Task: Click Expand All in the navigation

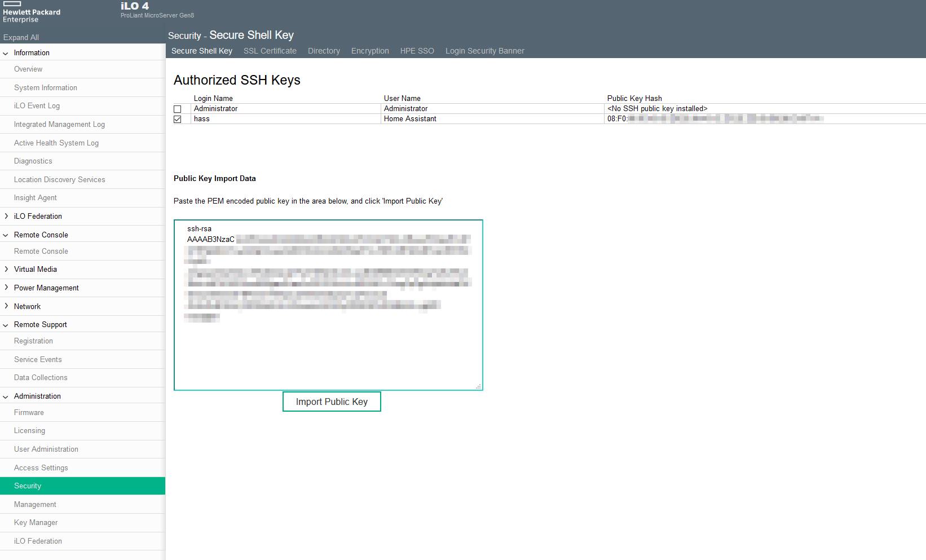Action: click(21, 37)
